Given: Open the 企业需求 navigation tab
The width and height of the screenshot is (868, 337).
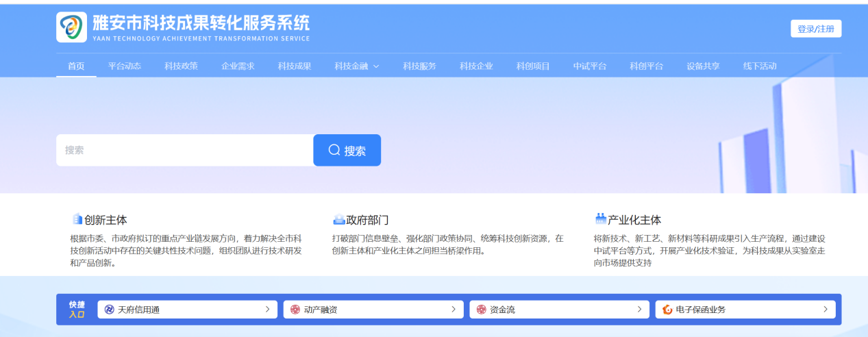Looking at the screenshot, I should [x=238, y=66].
